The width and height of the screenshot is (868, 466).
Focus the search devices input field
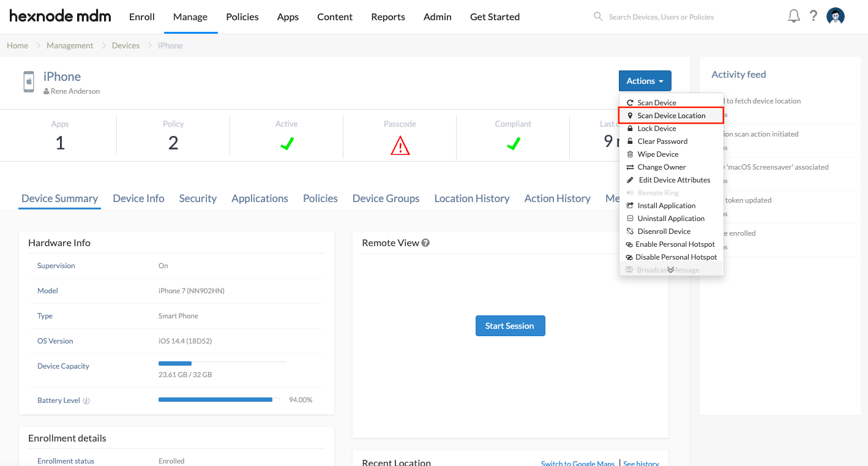click(x=661, y=17)
